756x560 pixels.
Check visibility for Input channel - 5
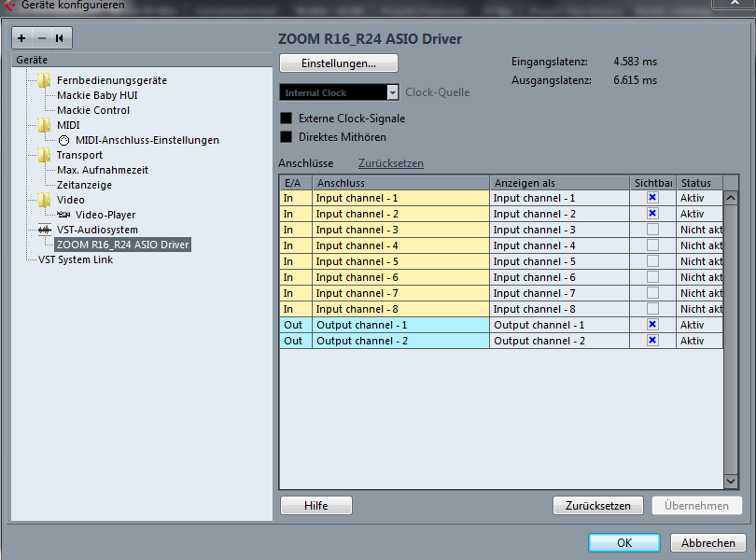pyautogui.click(x=652, y=261)
